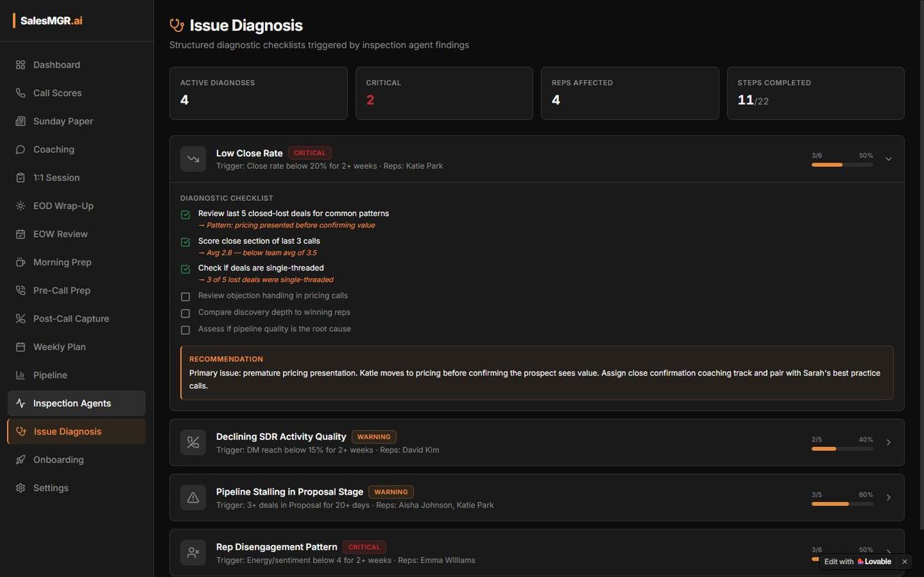Check Assess if pipeline quality is root cause
The height and width of the screenshot is (577, 924).
[185, 330]
